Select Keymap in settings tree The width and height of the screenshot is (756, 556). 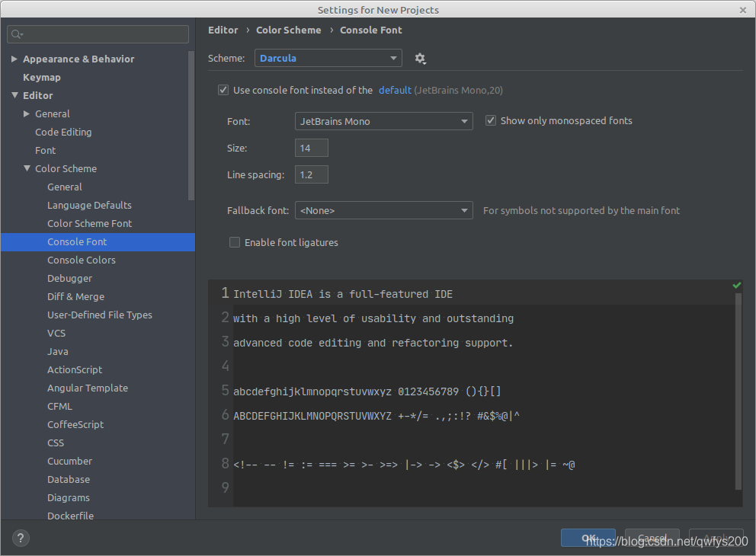pyautogui.click(x=42, y=77)
